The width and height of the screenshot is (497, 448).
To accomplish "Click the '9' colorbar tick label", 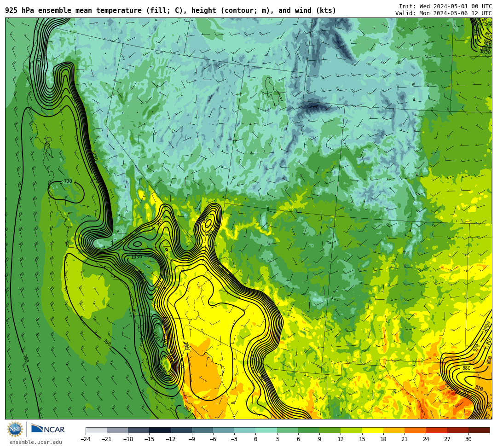I will 319,439.
